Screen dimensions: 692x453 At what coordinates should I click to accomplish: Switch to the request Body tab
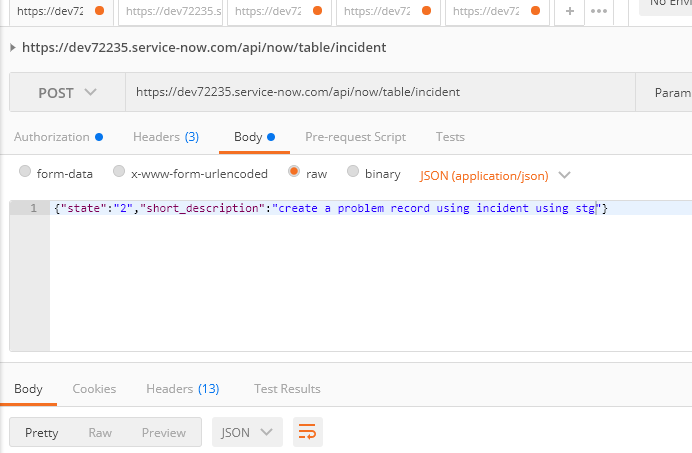coord(254,137)
